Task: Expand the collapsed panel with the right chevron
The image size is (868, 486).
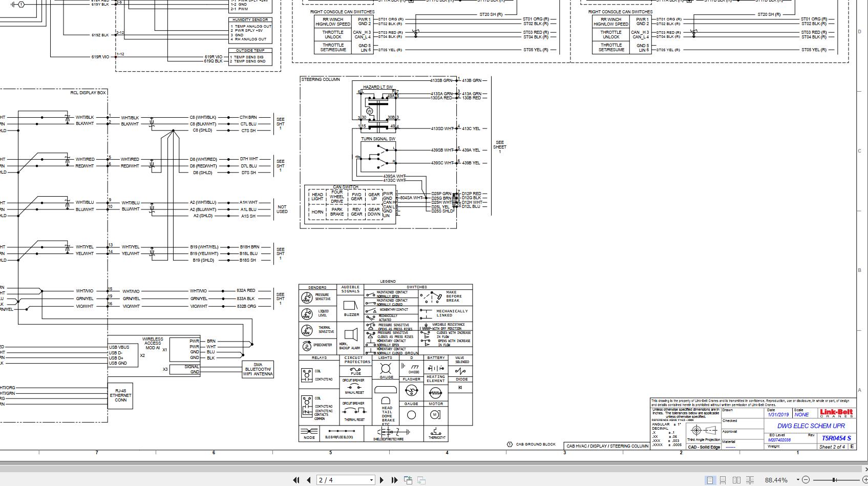Action: click(x=865, y=469)
